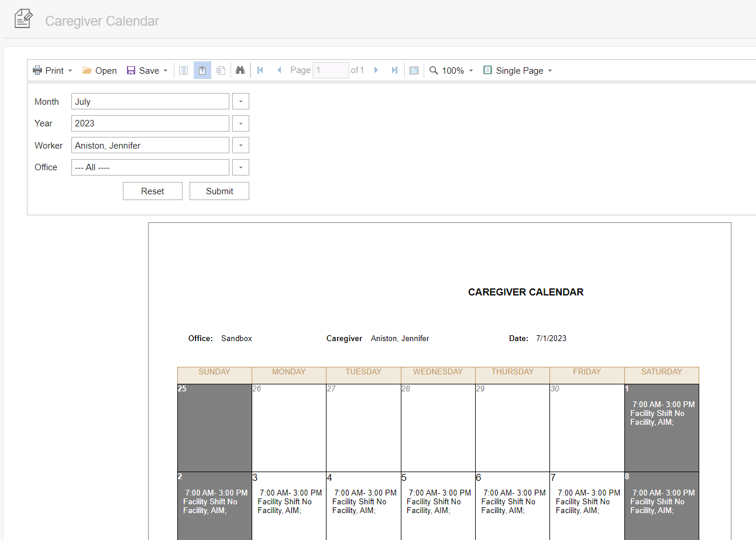Expand the Year dropdown arrow
This screenshot has height=540, width=756.
(x=240, y=123)
